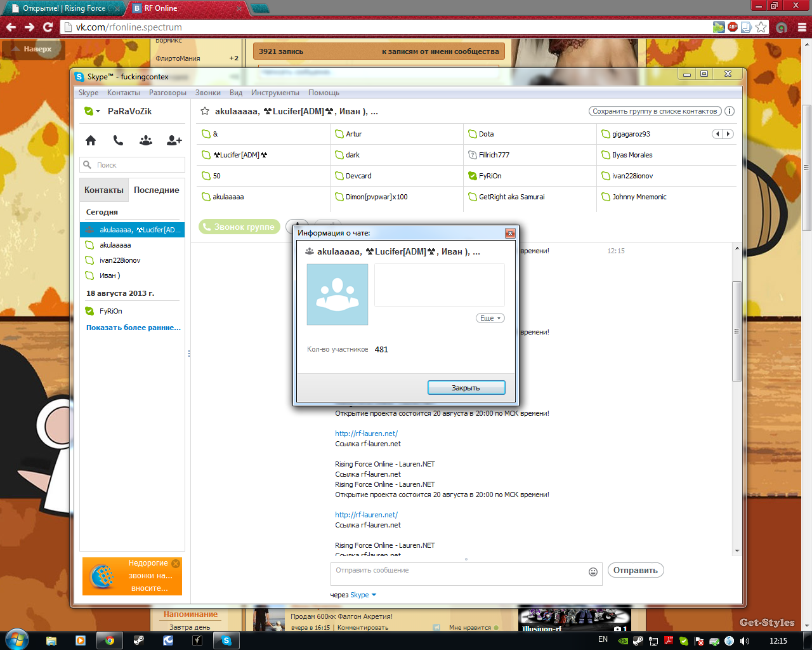Select FyRiOn in recent list
812x650 pixels.
tap(132, 311)
